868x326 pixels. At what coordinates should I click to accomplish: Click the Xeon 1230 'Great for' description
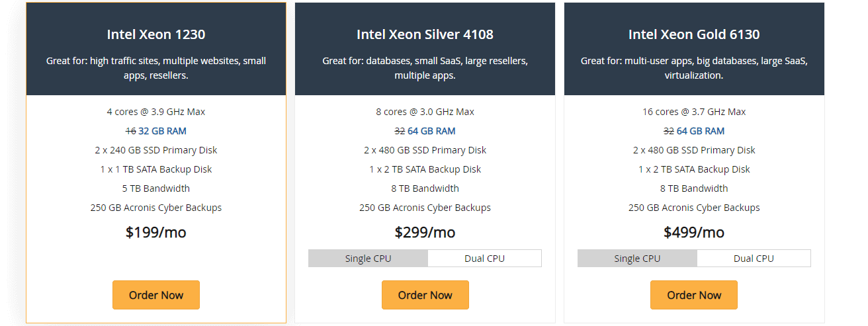156,68
